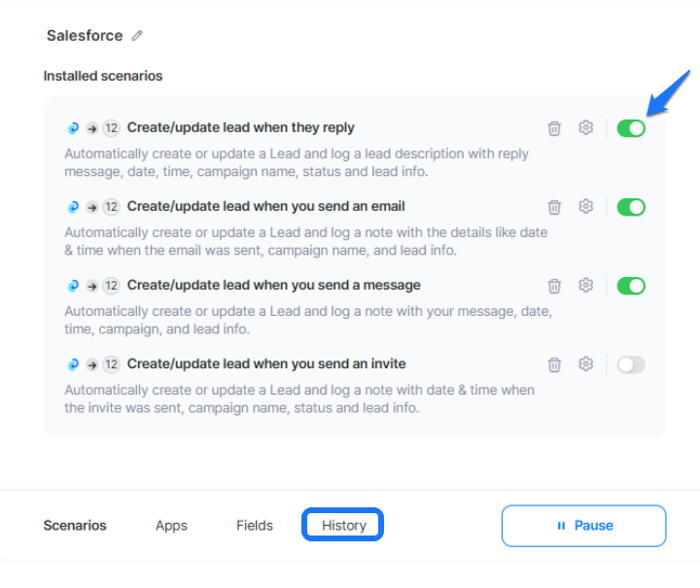The image size is (700, 588).
Task: Open settings for 'when they reply' scenario
Action: (x=585, y=127)
